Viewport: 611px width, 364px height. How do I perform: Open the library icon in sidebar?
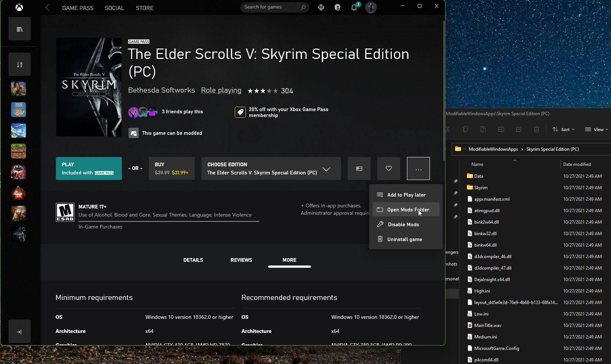20,29
